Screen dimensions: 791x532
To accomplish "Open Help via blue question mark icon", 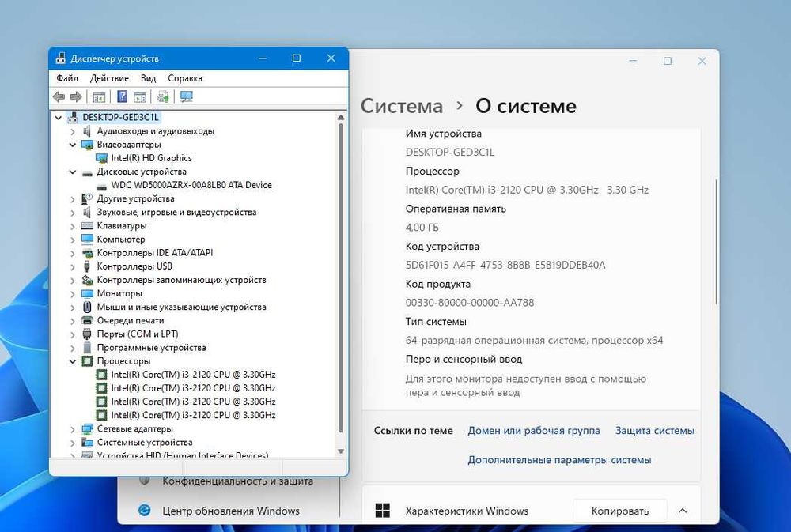I will pyautogui.click(x=122, y=96).
